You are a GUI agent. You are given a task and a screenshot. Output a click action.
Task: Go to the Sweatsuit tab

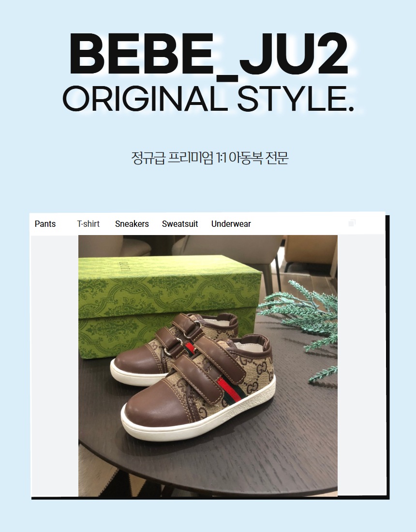click(x=180, y=224)
